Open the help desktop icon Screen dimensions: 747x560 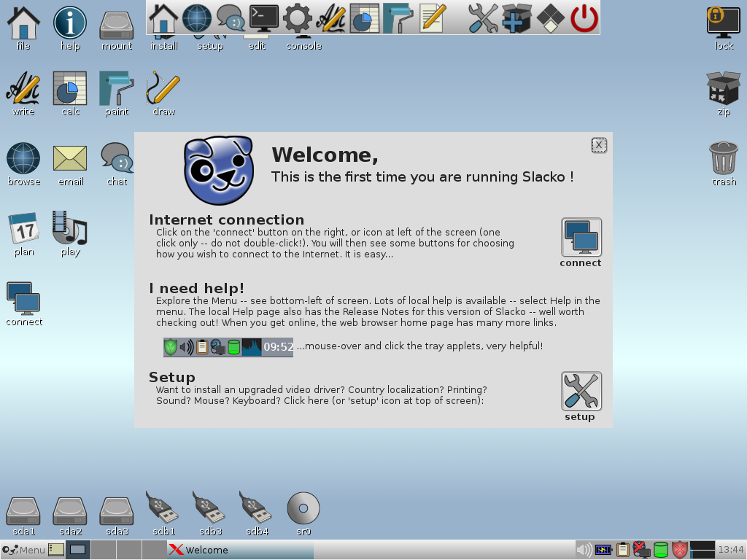pyautogui.click(x=70, y=28)
